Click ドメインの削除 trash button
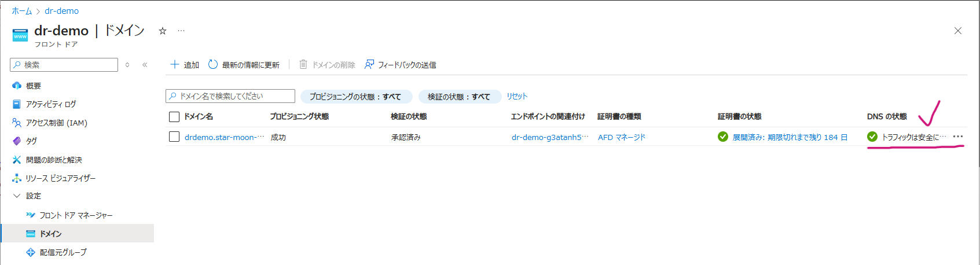This screenshot has height=265, width=980. pyautogui.click(x=327, y=65)
